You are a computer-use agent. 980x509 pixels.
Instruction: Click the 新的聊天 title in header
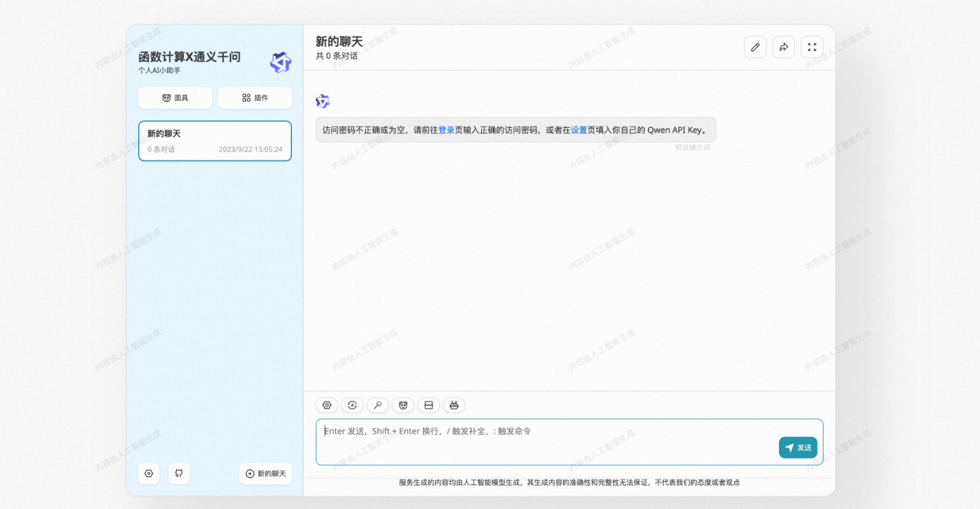pyautogui.click(x=339, y=41)
